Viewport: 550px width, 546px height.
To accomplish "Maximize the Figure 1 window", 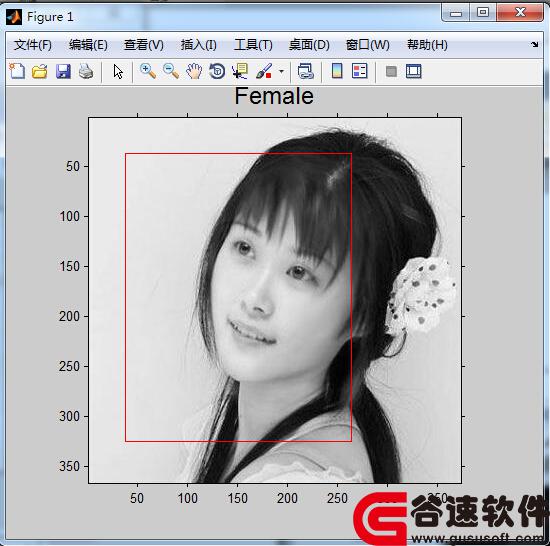I will (483, 13).
